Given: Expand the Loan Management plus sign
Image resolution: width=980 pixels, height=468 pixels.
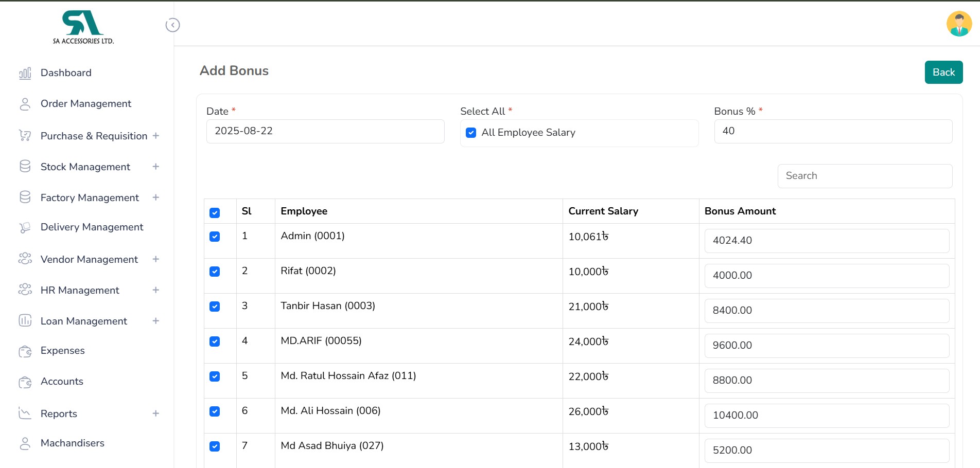Looking at the screenshot, I should [155, 321].
